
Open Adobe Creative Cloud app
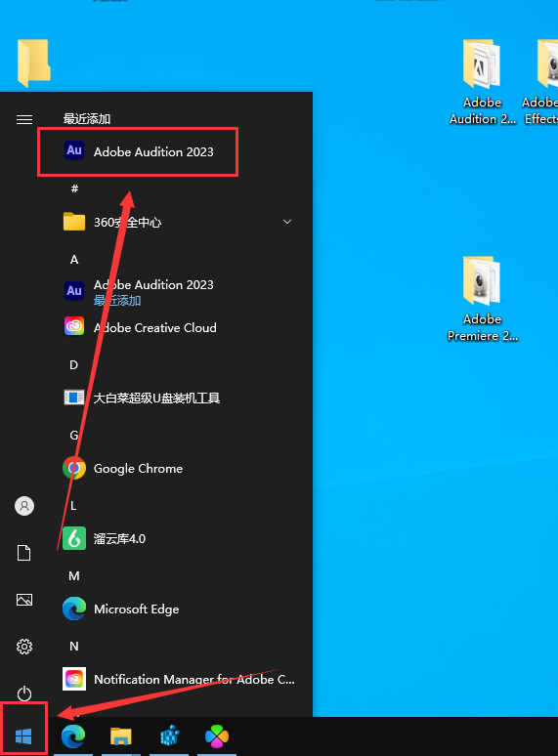click(x=181, y=327)
